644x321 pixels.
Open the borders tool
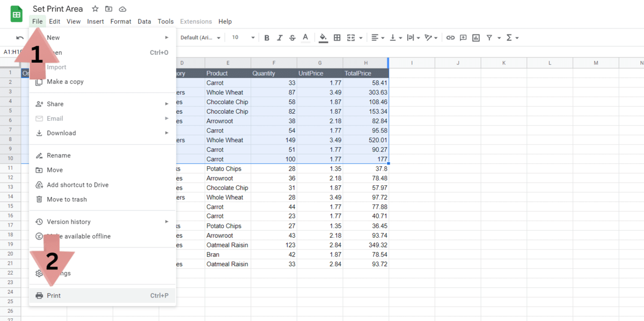pyautogui.click(x=336, y=38)
